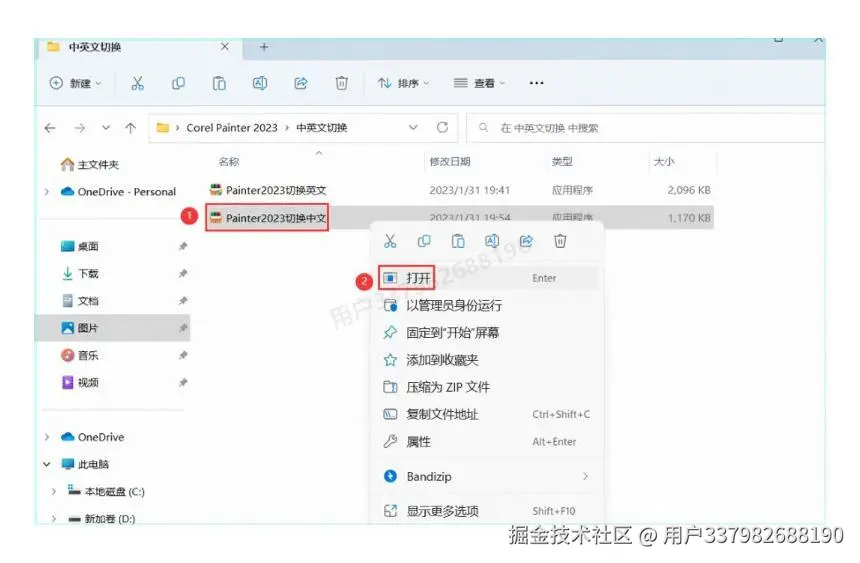860x563 pixels.
Task: Click the Share icon in the Explorer toolbar
Action: [x=301, y=83]
